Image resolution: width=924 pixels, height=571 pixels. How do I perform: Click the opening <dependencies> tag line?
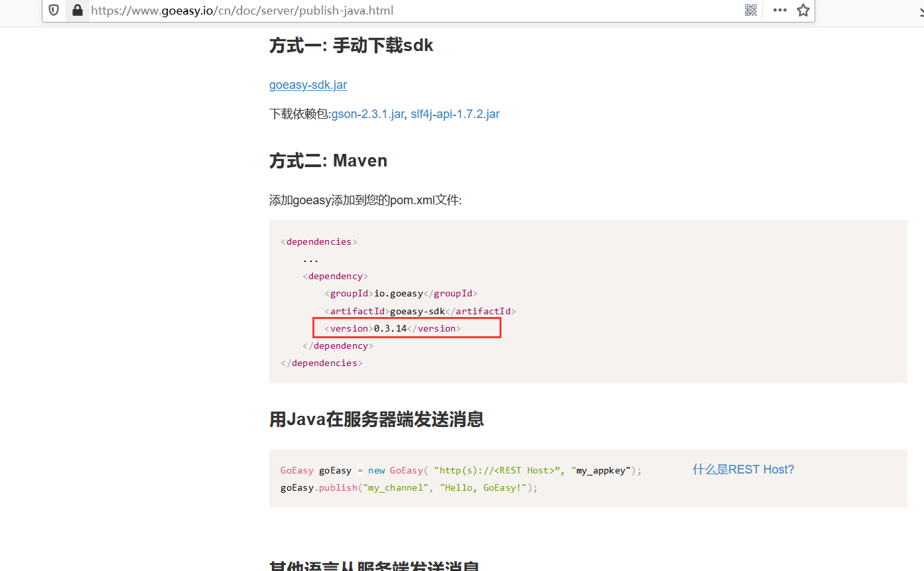click(319, 241)
